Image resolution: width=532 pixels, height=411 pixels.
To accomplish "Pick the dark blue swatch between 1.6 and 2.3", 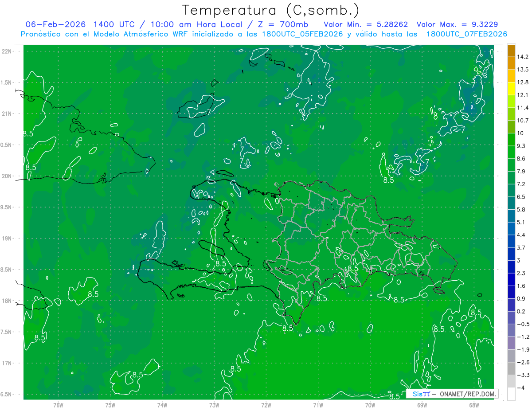I will pyautogui.click(x=511, y=279).
